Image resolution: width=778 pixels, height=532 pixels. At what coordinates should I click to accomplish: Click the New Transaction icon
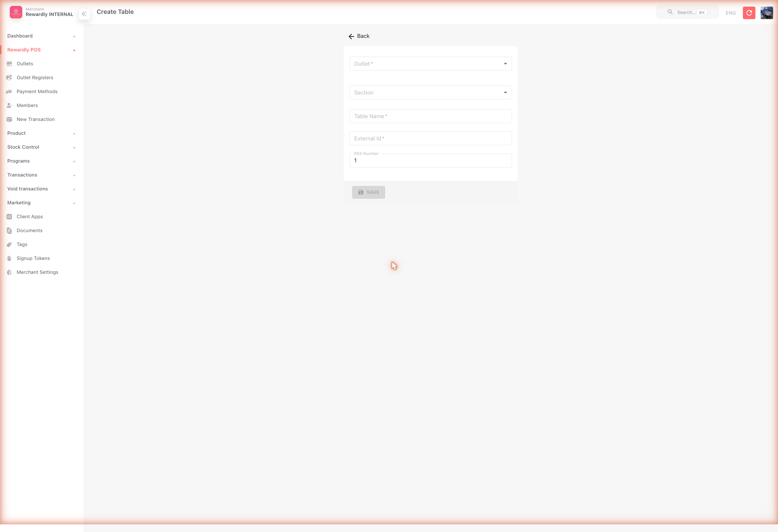point(9,119)
